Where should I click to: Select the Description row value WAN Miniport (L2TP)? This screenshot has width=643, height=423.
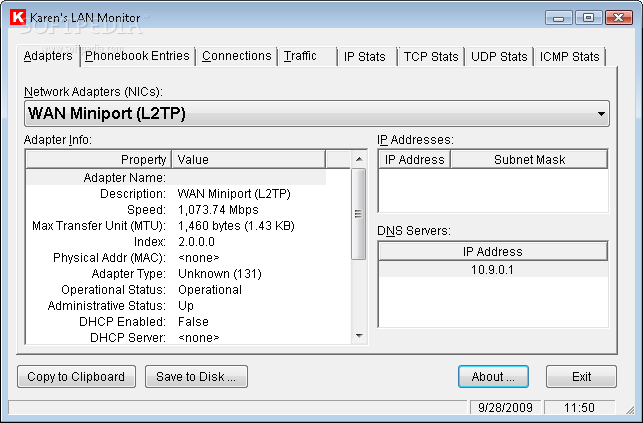(234, 193)
